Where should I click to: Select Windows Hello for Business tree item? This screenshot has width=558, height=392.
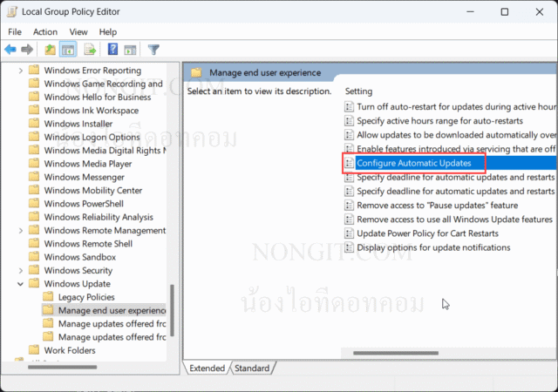[98, 97]
